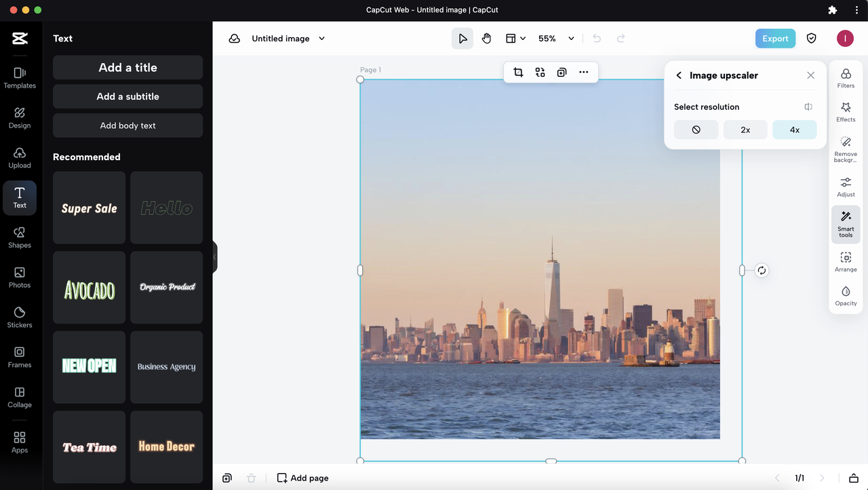Click Add a title button
Viewport: 868px width, 490px height.
[127, 67]
